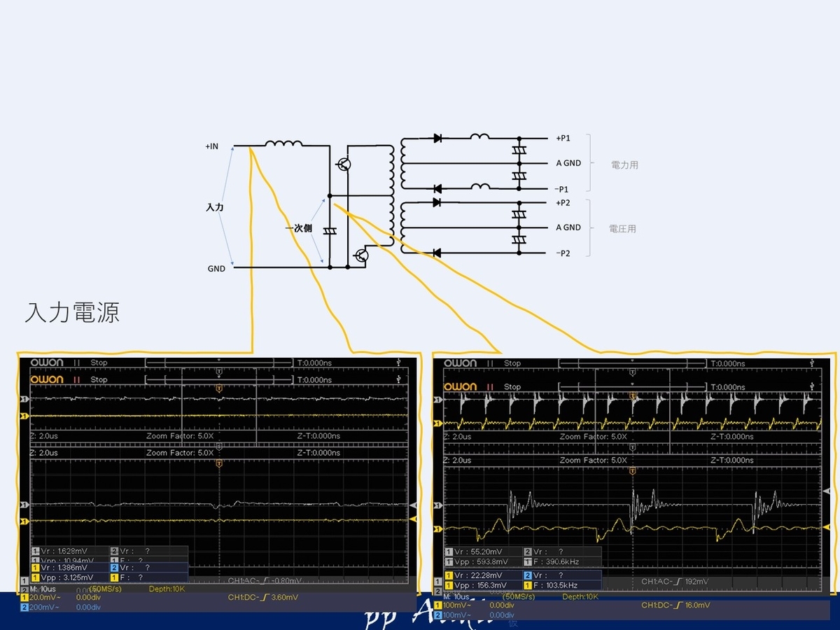The width and height of the screenshot is (840, 630).
Task: Click the Vpp : 3.125mV reading in left scope
Action: [x=67, y=577]
